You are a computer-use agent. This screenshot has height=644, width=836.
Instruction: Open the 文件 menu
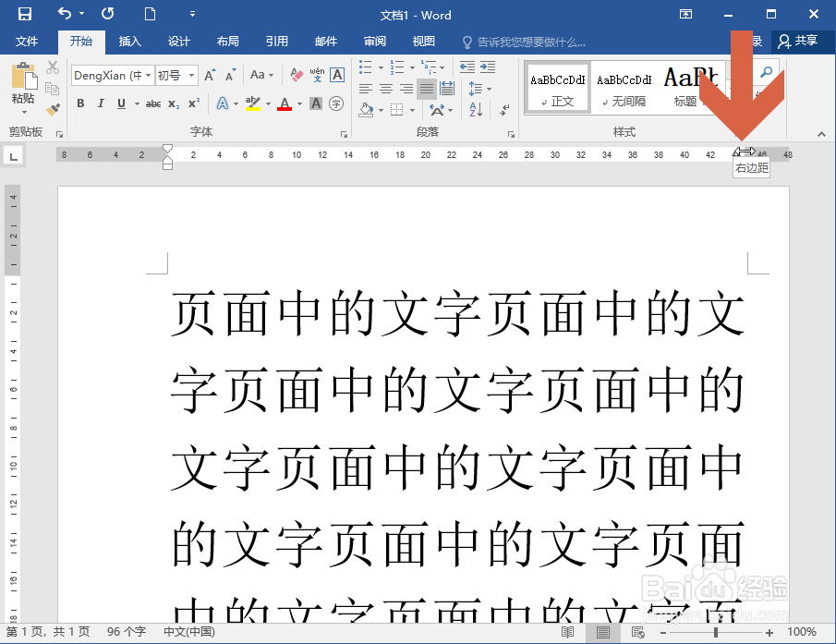tap(27, 41)
